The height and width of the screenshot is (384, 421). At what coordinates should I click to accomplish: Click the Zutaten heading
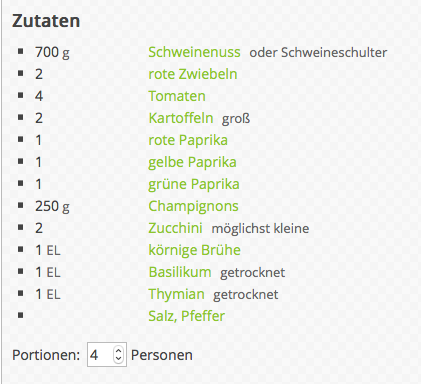(x=46, y=21)
